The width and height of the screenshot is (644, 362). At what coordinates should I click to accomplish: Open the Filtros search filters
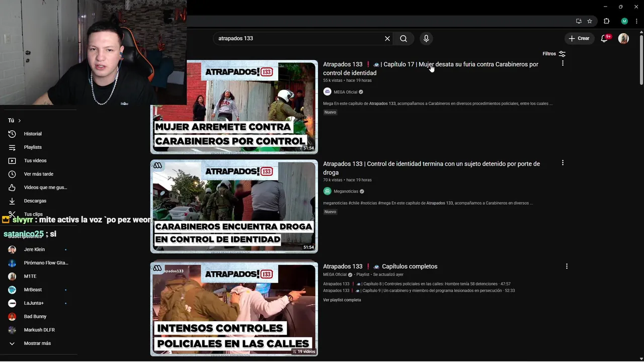coord(554,54)
